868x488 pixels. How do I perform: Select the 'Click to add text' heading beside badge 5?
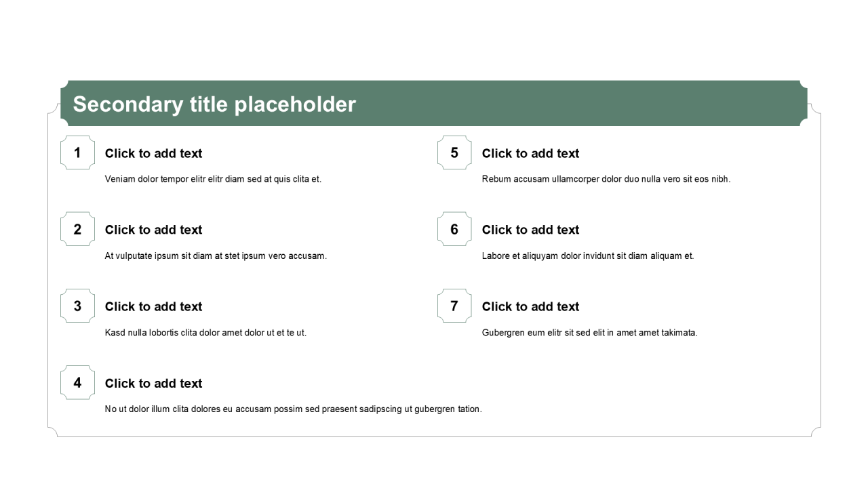point(530,154)
